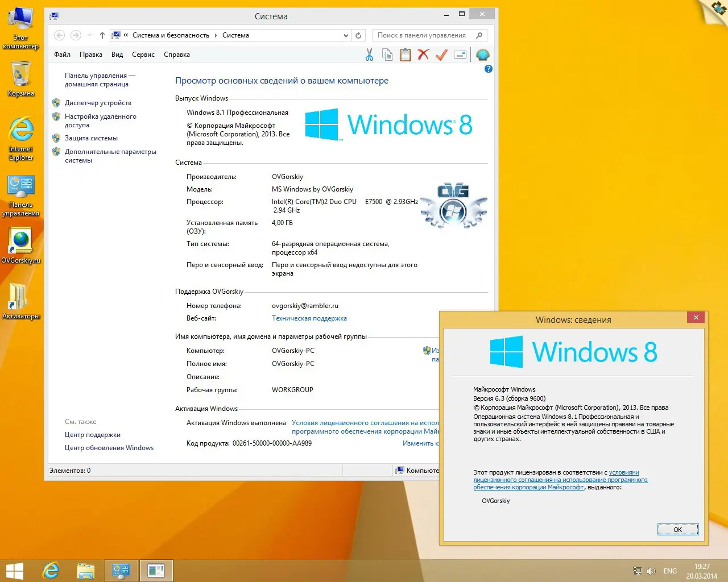Click the Cut scissors toolbar icon

click(x=370, y=55)
